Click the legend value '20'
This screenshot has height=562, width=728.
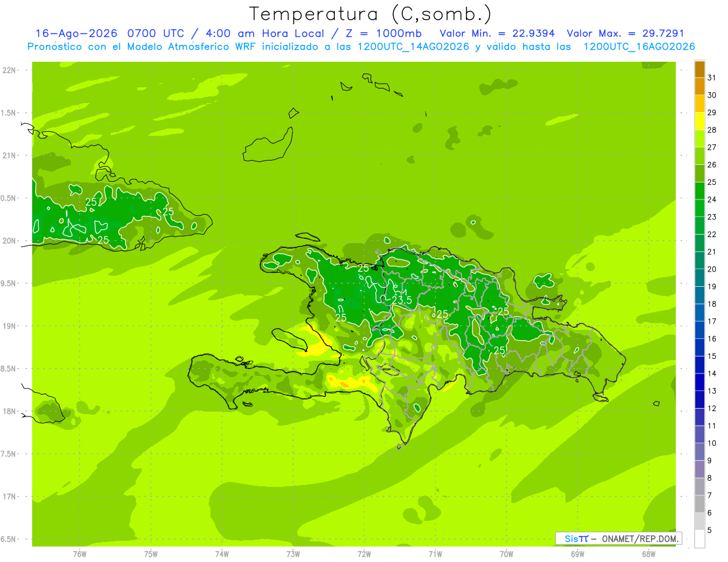tap(712, 269)
